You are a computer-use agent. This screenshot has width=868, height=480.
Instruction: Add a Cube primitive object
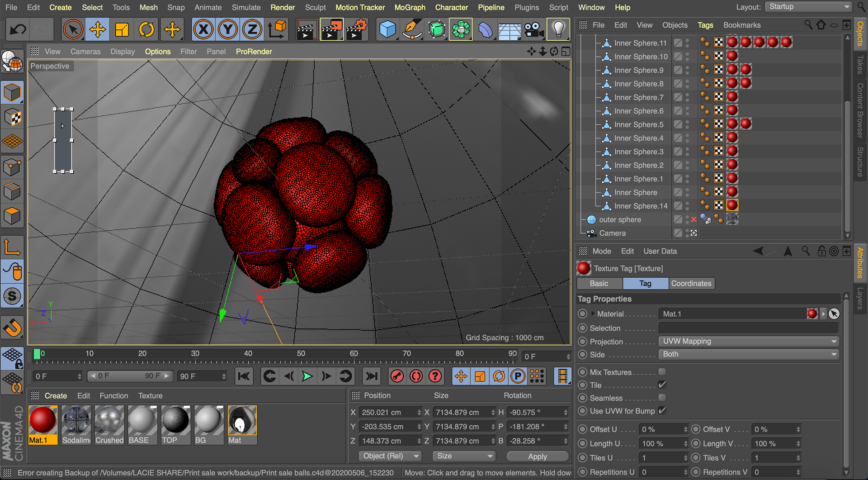[387, 30]
